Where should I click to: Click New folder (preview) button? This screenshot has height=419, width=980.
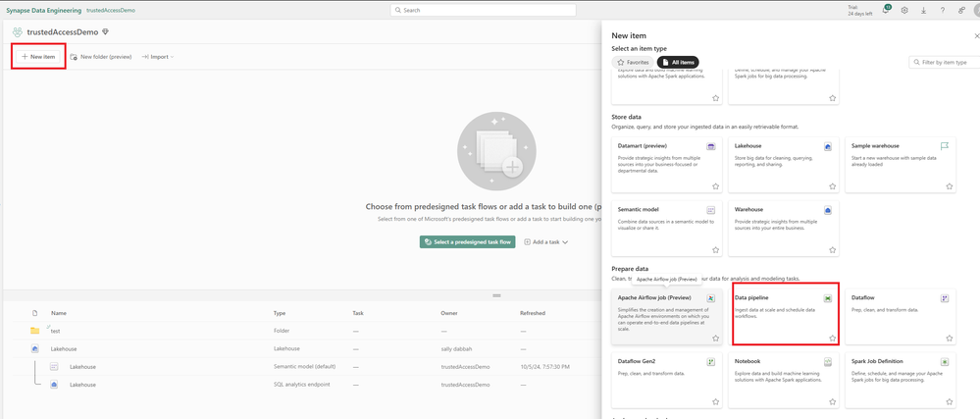click(101, 57)
